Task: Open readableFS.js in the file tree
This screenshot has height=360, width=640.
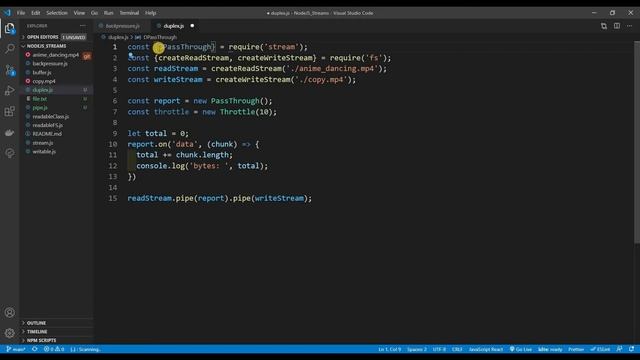Action: pyautogui.click(x=48, y=125)
